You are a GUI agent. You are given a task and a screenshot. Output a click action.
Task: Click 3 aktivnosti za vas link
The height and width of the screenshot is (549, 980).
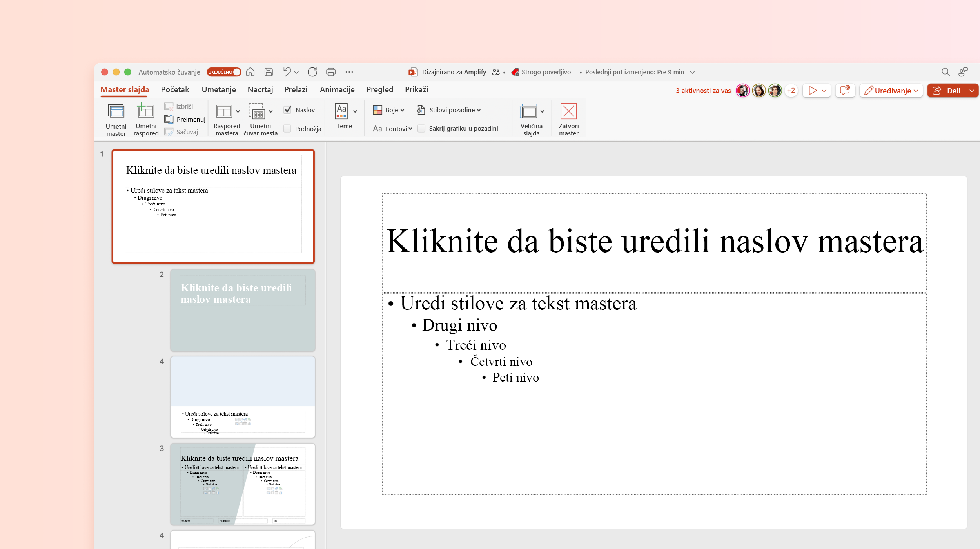703,91
